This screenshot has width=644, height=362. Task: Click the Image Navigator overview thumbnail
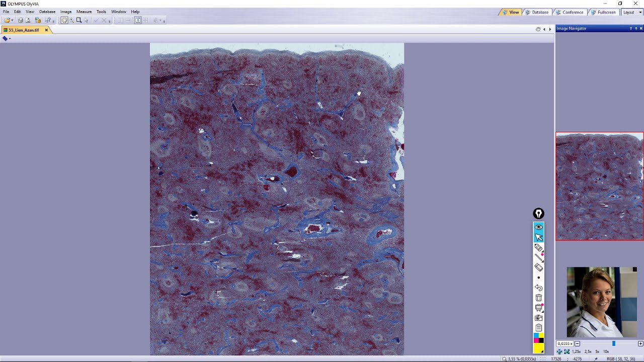[599, 186]
